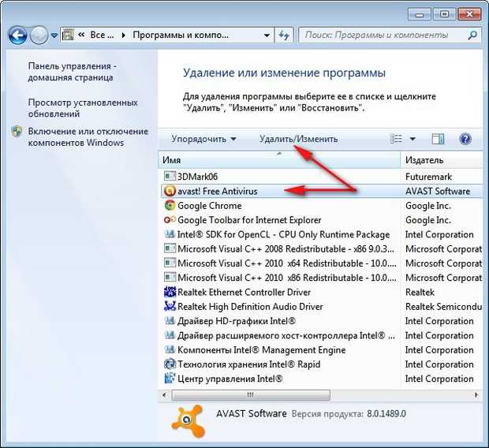Screen dimensions: 489x448
Task: Click the 'Компоненты Intel® Management Engine' icon
Action: pyautogui.click(x=170, y=349)
